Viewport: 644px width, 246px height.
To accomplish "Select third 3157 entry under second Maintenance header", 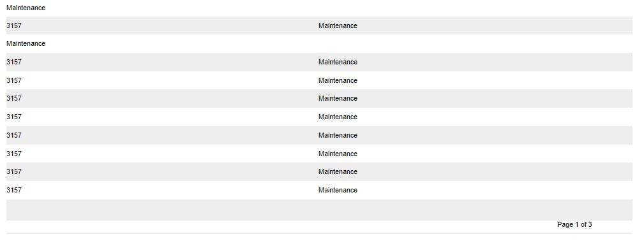I will coord(14,98).
